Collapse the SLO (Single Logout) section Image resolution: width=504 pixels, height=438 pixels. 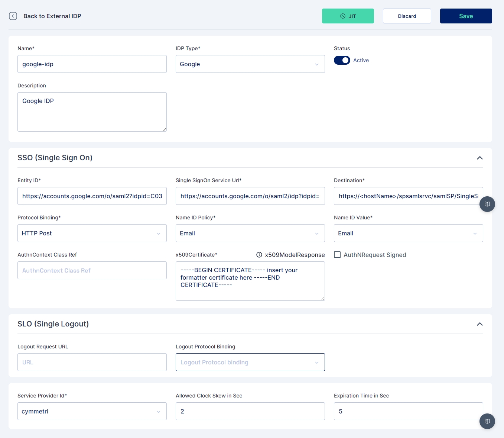(x=479, y=324)
